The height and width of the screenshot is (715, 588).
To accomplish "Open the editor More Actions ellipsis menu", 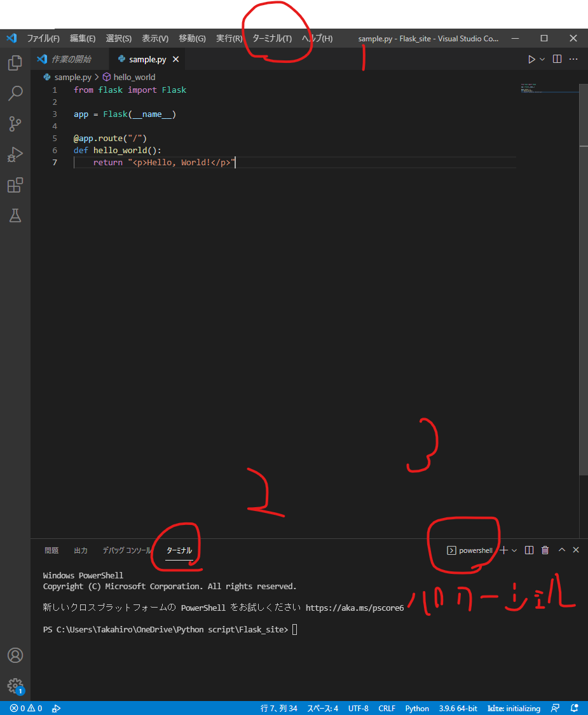I will coord(573,59).
